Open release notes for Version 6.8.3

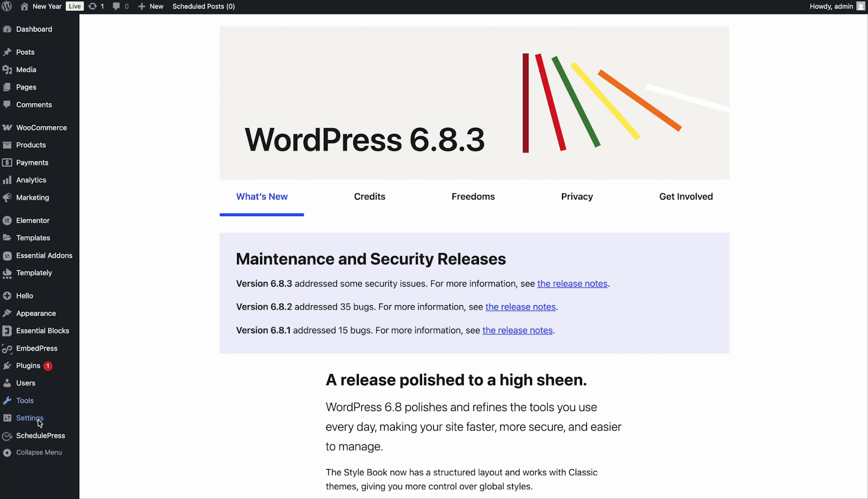click(572, 283)
